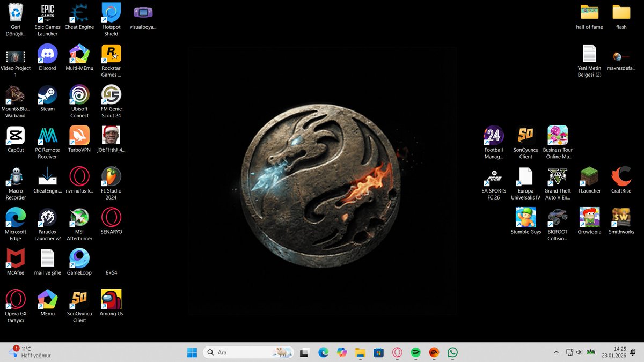Select the SENARYO Opera shortcut
644x362 pixels.
(x=111, y=220)
